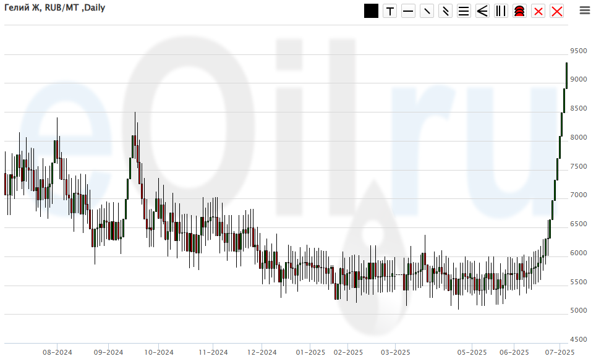Select the trend line drawing tool
The height and width of the screenshot is (364, 596).
(x=427, y=11)
